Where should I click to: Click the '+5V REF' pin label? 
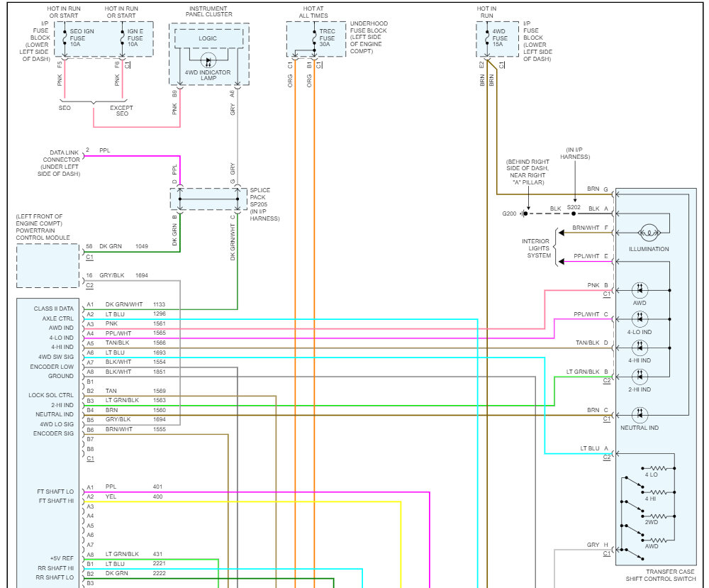(x=62, y=559)
